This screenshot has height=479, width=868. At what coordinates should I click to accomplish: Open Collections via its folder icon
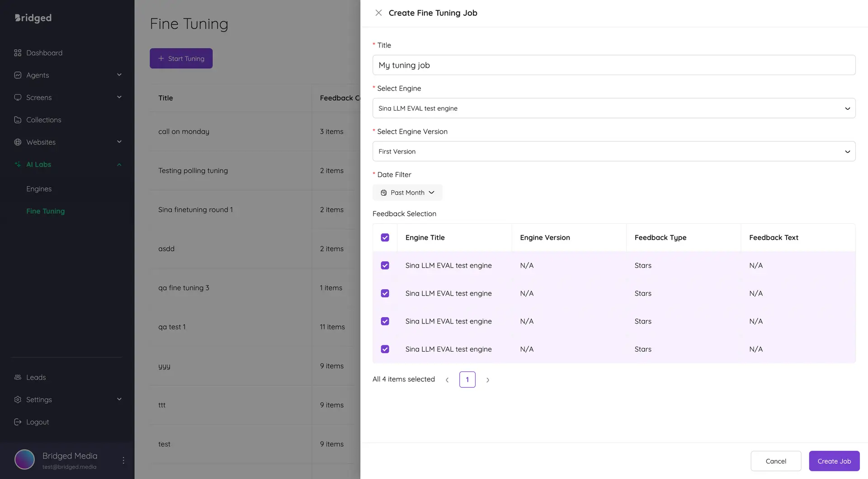coord(18,120)
